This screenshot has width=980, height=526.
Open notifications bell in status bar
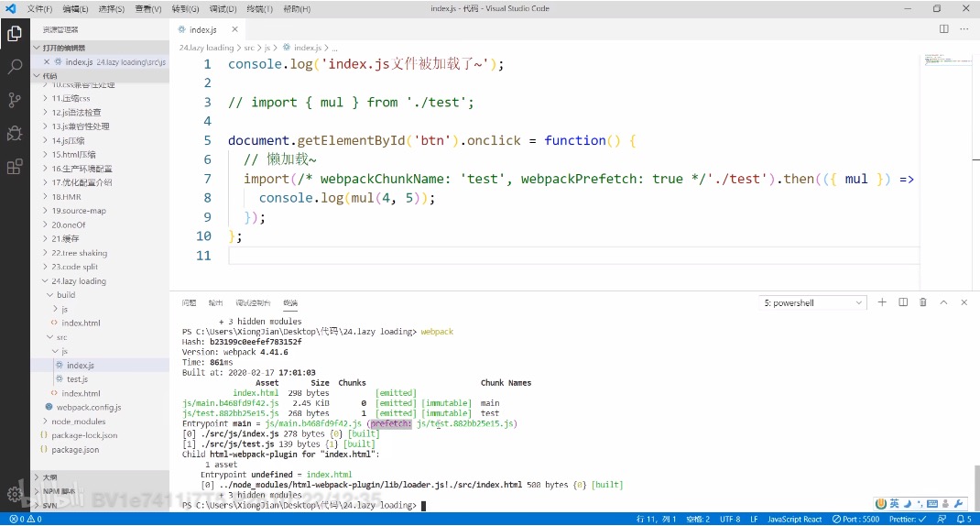(x=964, y=519)
